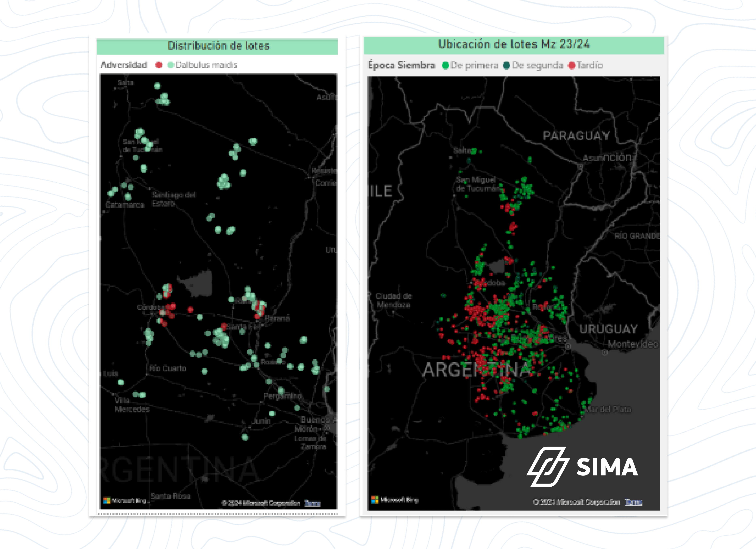
Task: Select the Tardío legend entry
Action: point(585,65)
